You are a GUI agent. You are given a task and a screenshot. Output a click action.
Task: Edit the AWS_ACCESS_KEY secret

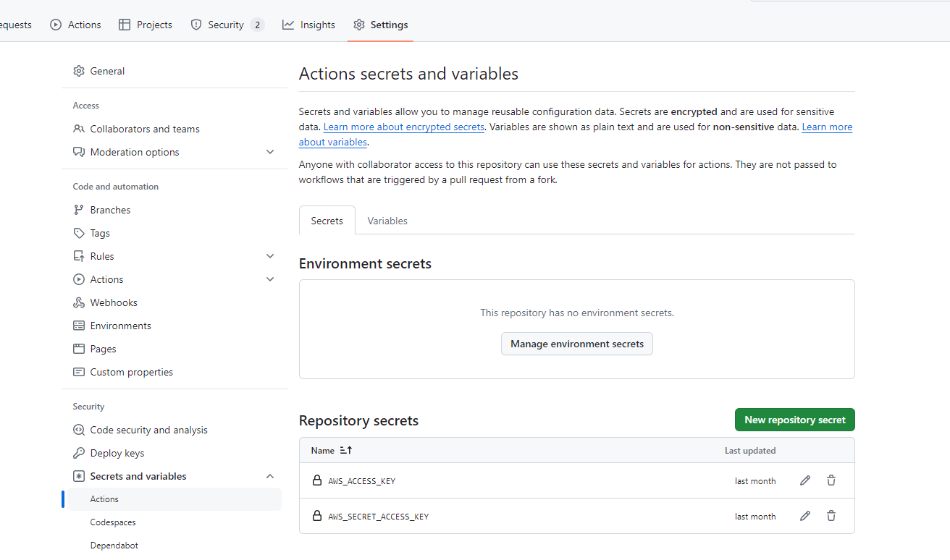805,480
